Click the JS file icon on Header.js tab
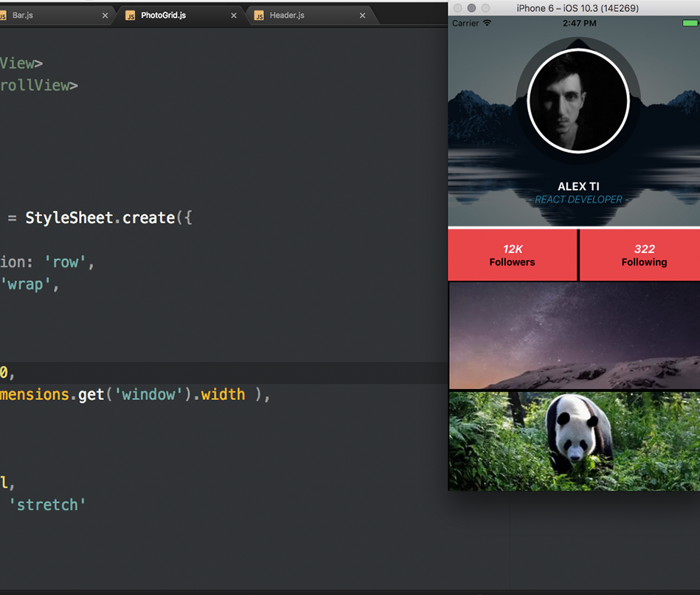700x595 pixels. tap(259, 16)
